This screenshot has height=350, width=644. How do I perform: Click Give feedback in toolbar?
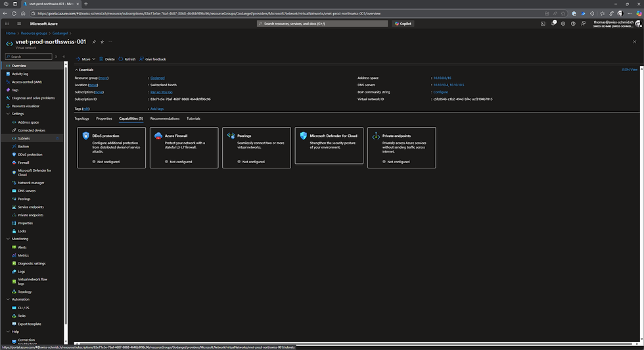click(x=152, y=59)
